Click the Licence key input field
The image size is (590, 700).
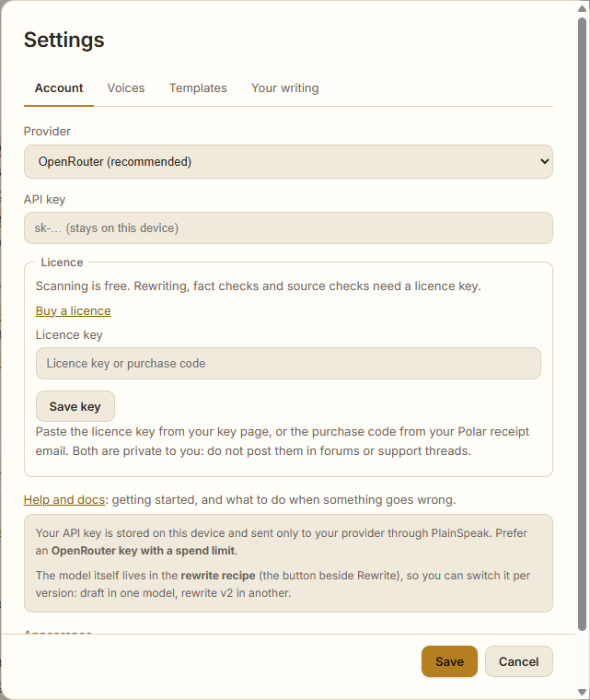288,364
